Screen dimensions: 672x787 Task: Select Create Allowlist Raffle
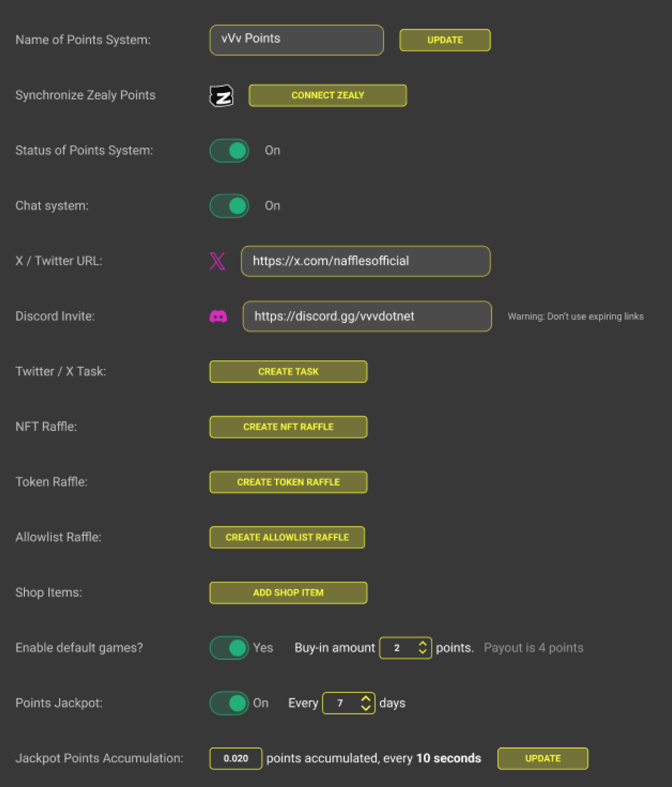(x=287, y=537)
